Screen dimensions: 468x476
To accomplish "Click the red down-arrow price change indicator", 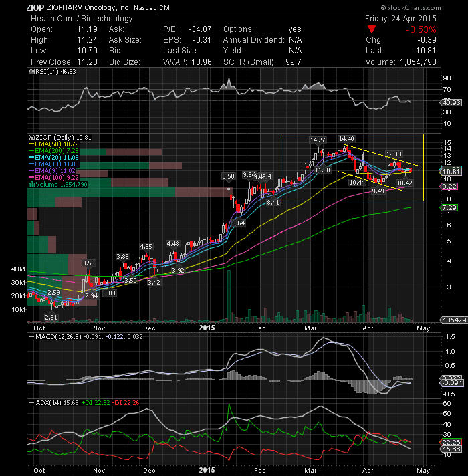I will coord(372,29).
